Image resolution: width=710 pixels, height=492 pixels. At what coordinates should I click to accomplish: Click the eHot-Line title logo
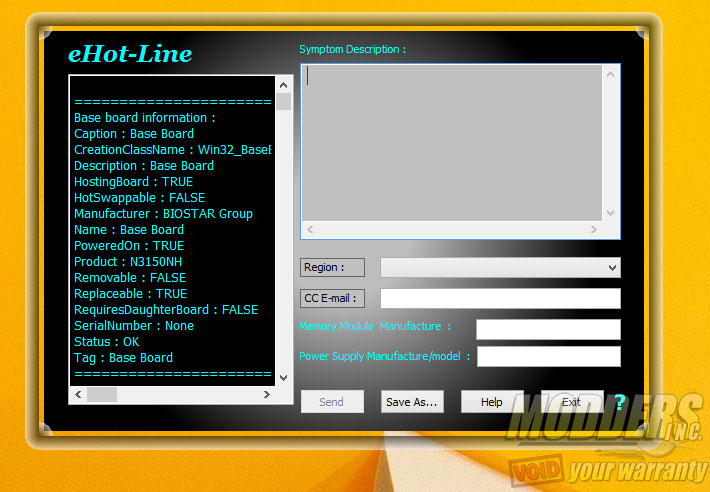coord(130,54)
